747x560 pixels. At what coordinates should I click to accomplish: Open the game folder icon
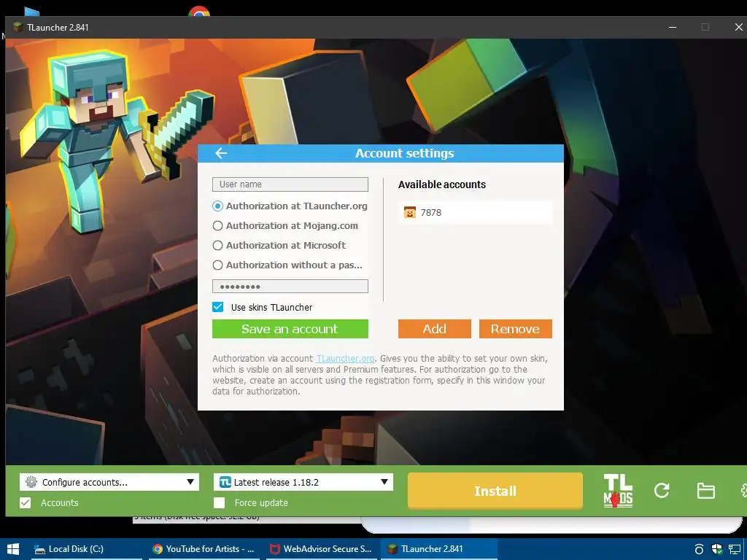click(x=705, y=491)
